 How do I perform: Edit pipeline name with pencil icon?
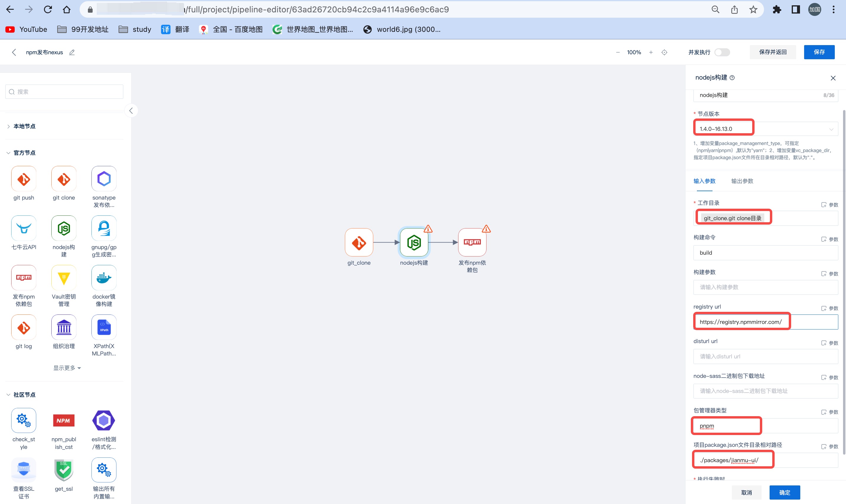click(x=72, y=52)
